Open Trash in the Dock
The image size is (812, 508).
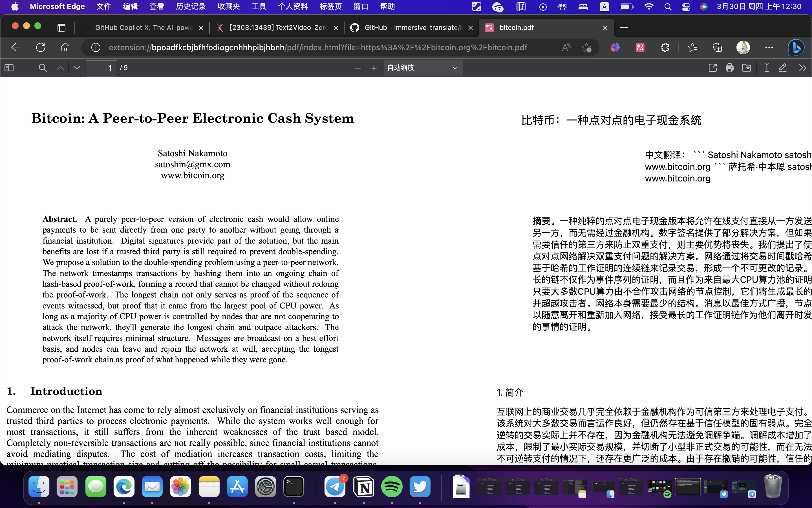click(773, 486)
